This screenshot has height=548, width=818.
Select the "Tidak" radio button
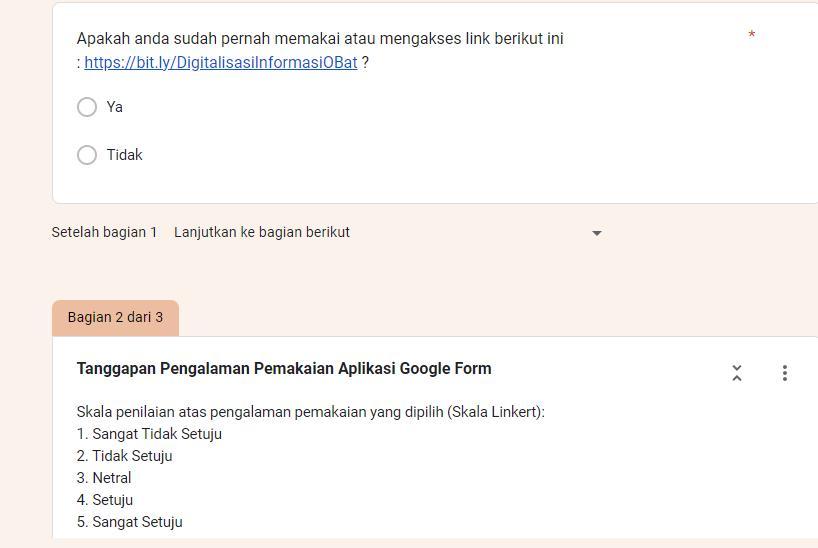pyautogui.click(x=87, y=155)
